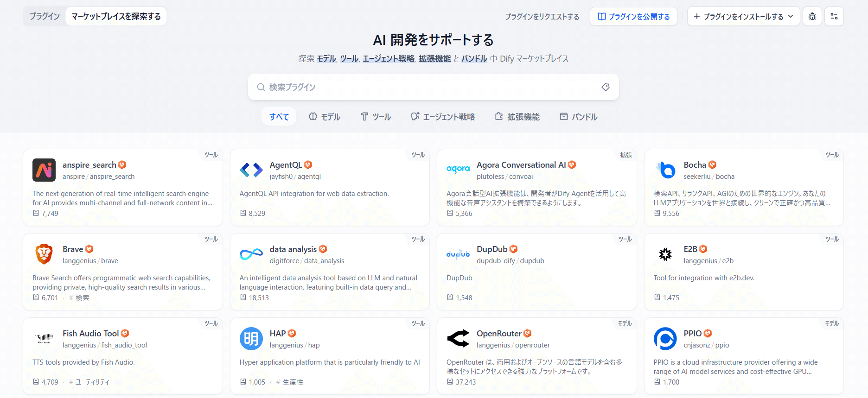Image resolution: width=868 pixels, height=398 pixels.
Task: Click the E2B star logo
Action: (665, 254)
